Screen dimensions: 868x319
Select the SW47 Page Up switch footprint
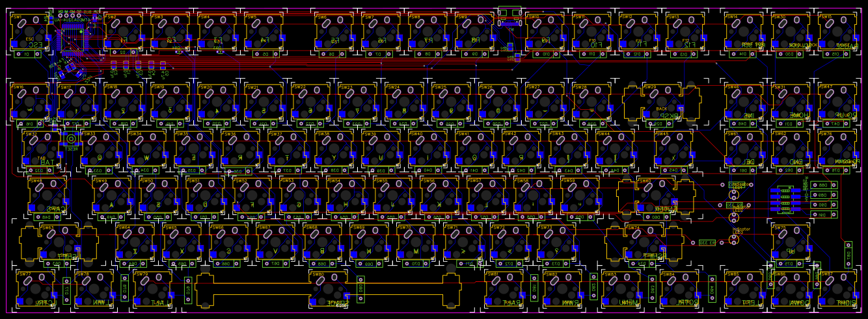[837, 102]
